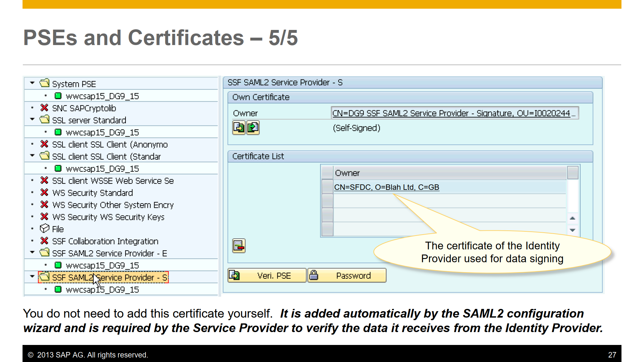Click the File cube icon

click(x=44, y=228)
